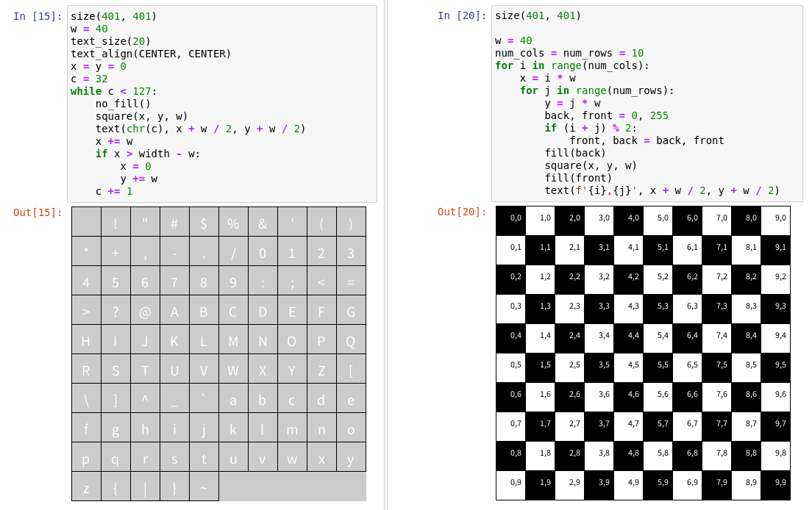This screenshot has width=812, height=510.
Task: Click the In [20] cell prompt
Action: pyautogui.click(x=462, y=15)
